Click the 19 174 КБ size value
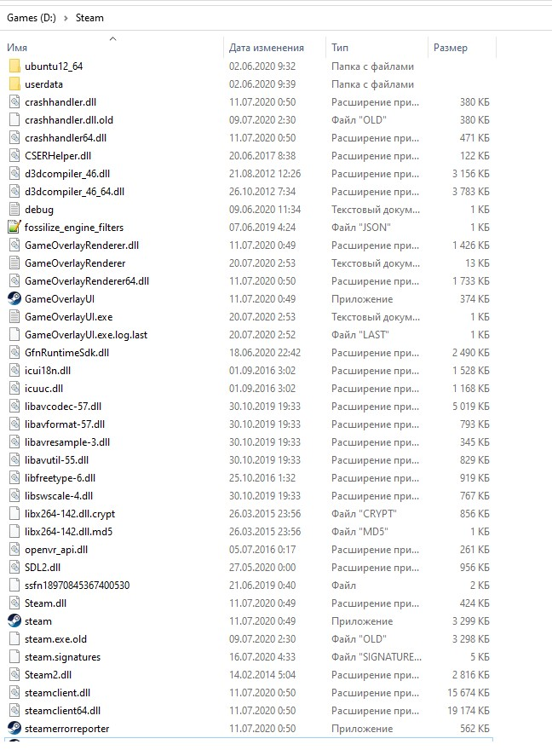Image resolution: width=552 pixels, height=756 pixels. [469, 710]
